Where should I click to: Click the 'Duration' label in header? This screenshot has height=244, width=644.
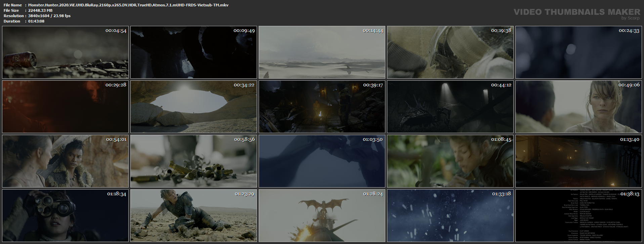[12, 21]
